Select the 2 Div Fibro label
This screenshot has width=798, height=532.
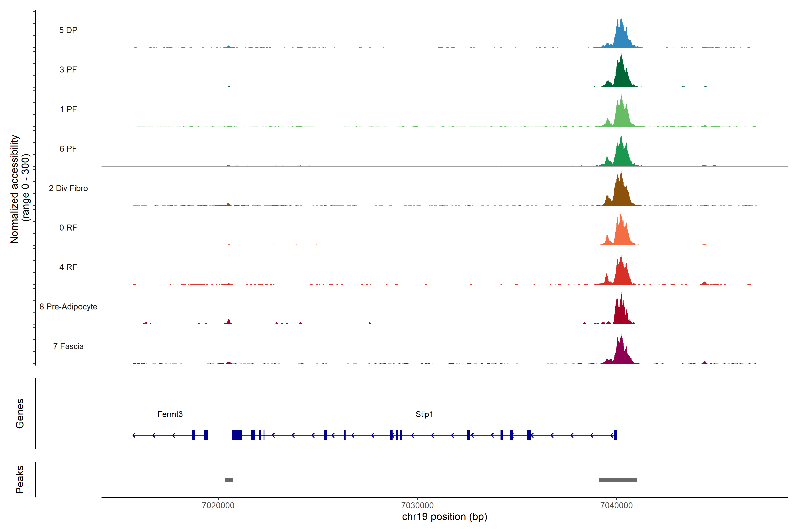pos(68,188)
